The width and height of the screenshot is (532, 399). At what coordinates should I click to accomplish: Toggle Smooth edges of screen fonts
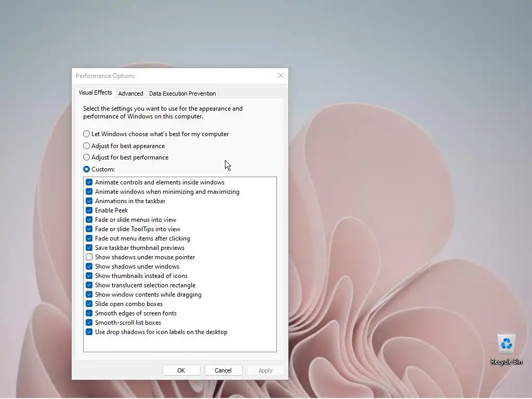tap(89, 313)
